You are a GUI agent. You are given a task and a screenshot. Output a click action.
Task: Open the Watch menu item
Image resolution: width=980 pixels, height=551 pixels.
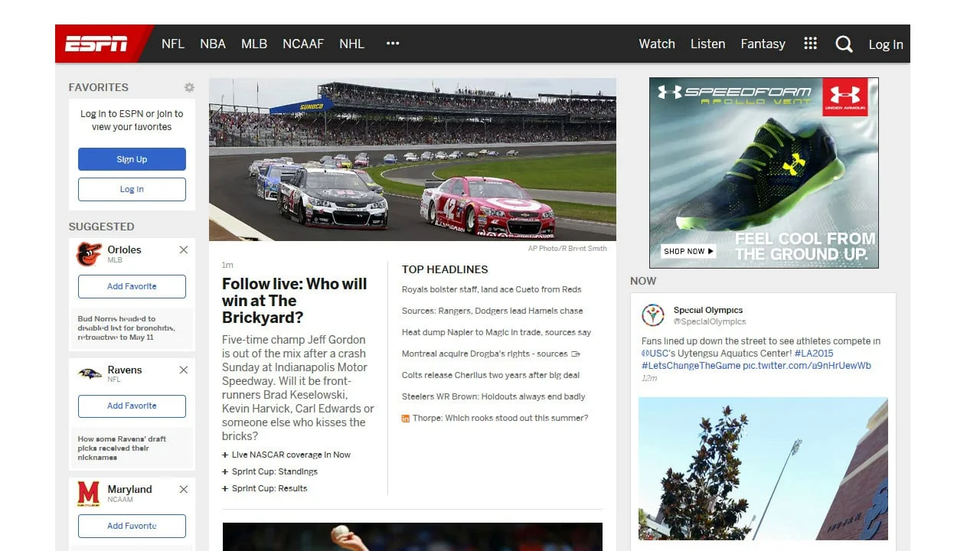(x=657, y=44)
